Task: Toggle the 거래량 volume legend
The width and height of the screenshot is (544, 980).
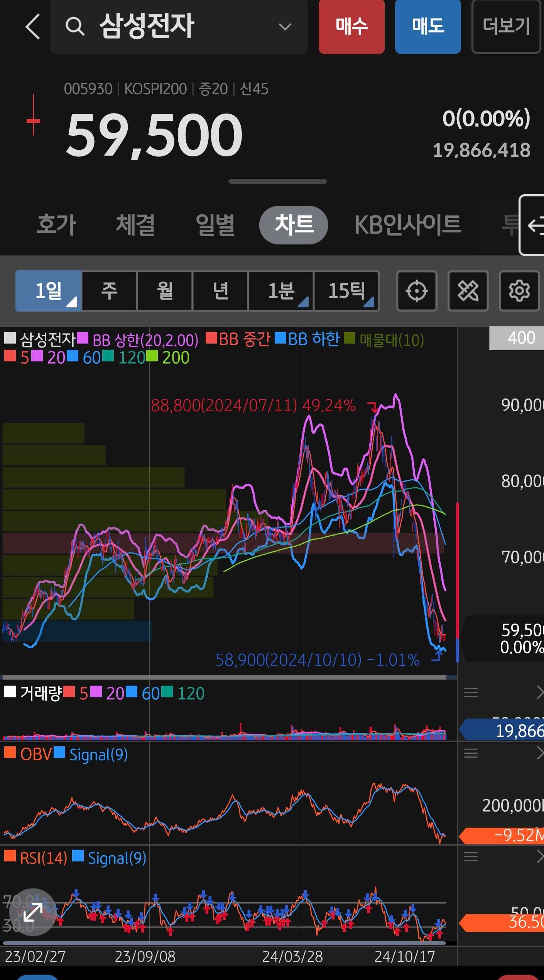Action: click(33, 693)
